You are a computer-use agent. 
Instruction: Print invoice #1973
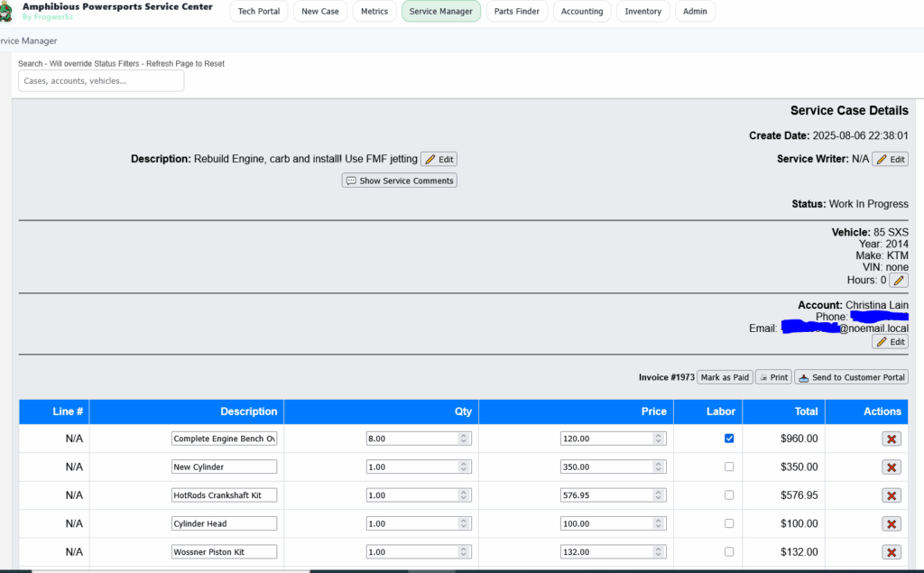773,377
